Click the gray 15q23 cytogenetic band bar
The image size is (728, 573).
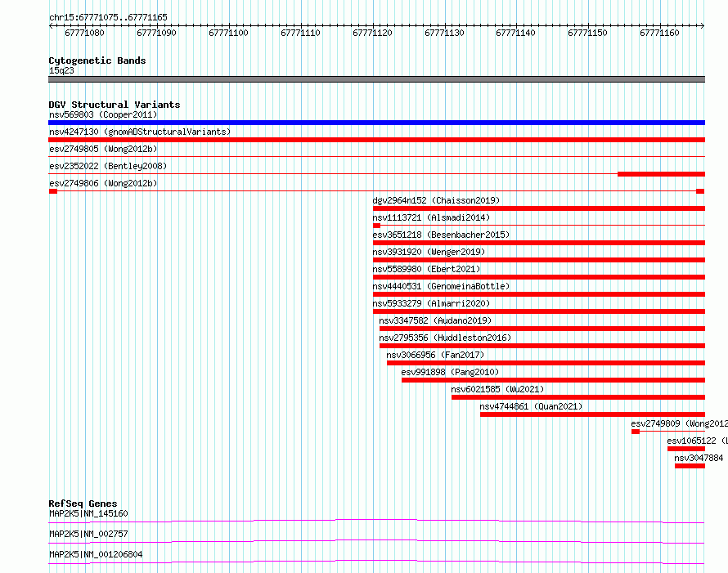376,79
